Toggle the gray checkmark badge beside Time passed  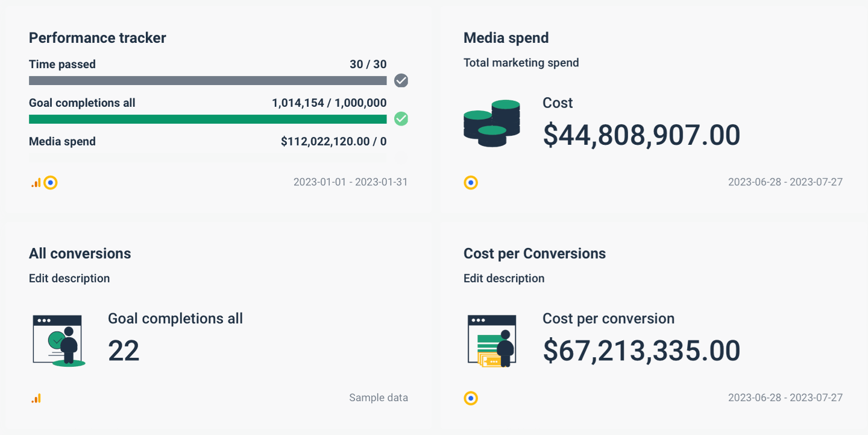pos(401,80)
